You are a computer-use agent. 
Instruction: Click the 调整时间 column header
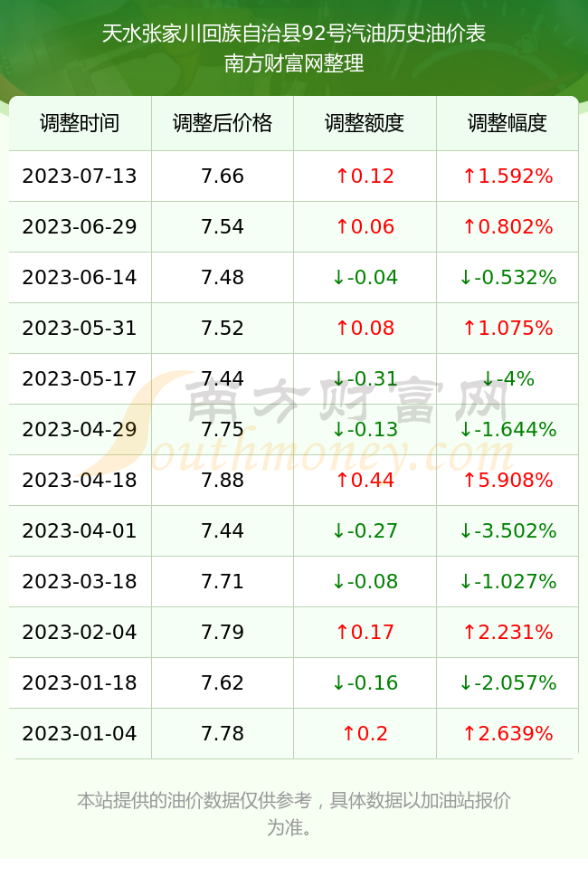pyautogui.click(x=80, y=123)
